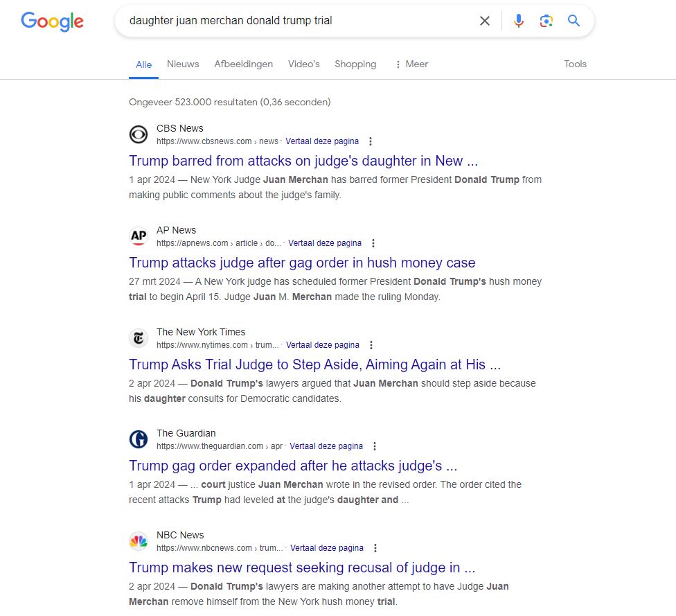Click the Google logo
676x616 pixels.
pos(52,21)
